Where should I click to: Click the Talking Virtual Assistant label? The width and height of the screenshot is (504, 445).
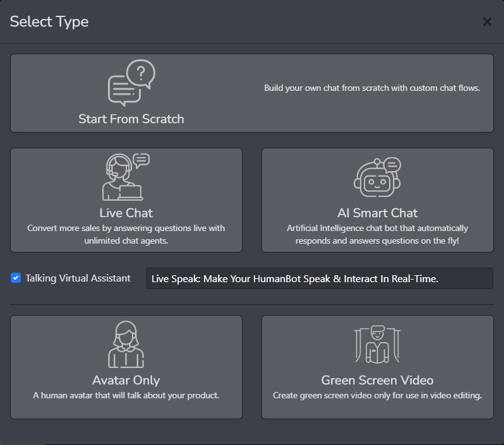click(x=78, y=278)
